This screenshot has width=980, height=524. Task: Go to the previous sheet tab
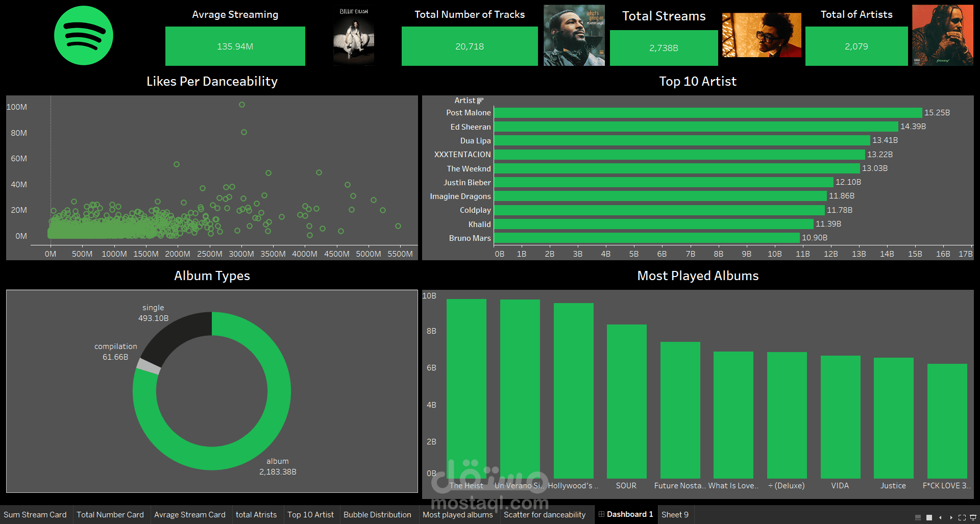click(x=940, y=517)
